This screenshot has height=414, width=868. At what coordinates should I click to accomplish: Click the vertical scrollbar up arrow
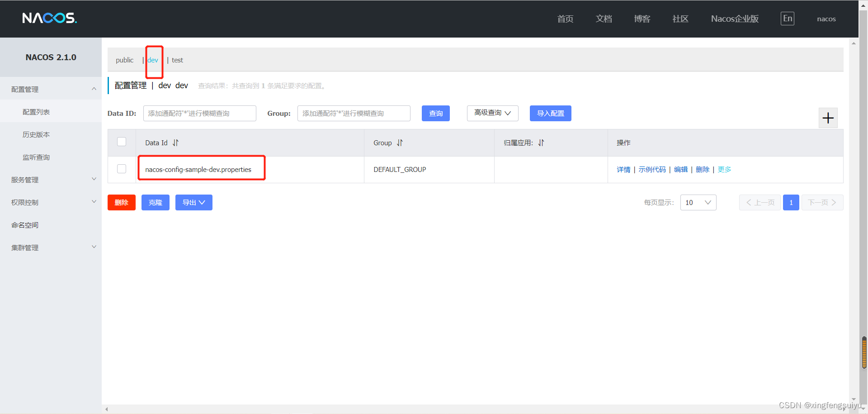point(854,43)
